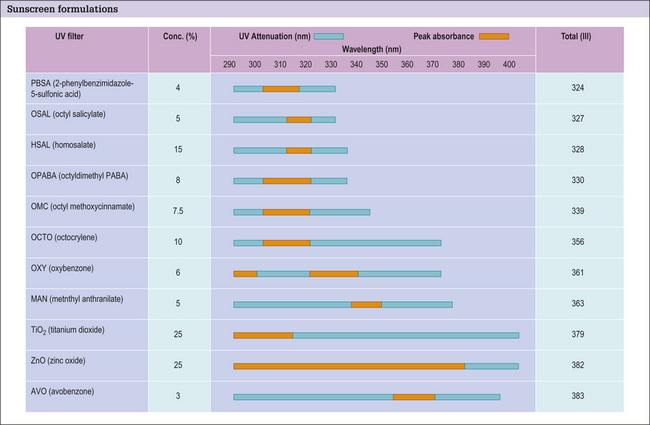The image size is (650, 425).
Task: Select the "Sunscreen formulations" title
Action: [x=61, y=9]
